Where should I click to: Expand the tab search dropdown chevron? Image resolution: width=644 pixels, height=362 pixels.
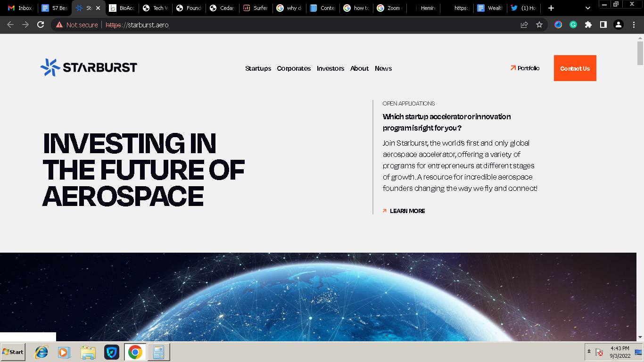point(588,8)
